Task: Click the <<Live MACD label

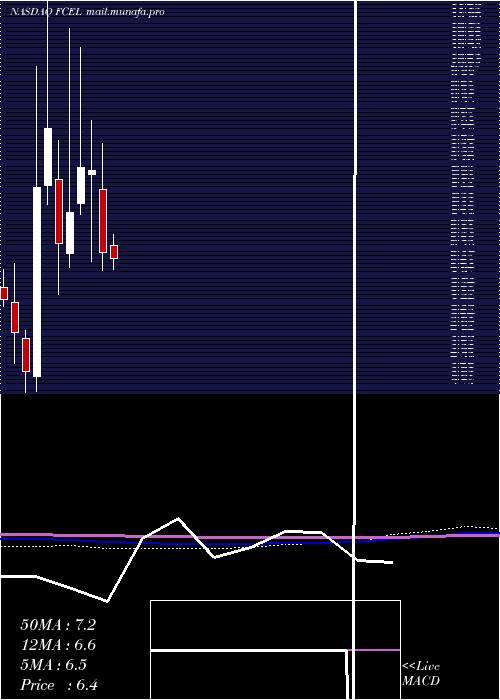Action: (421, 674)
